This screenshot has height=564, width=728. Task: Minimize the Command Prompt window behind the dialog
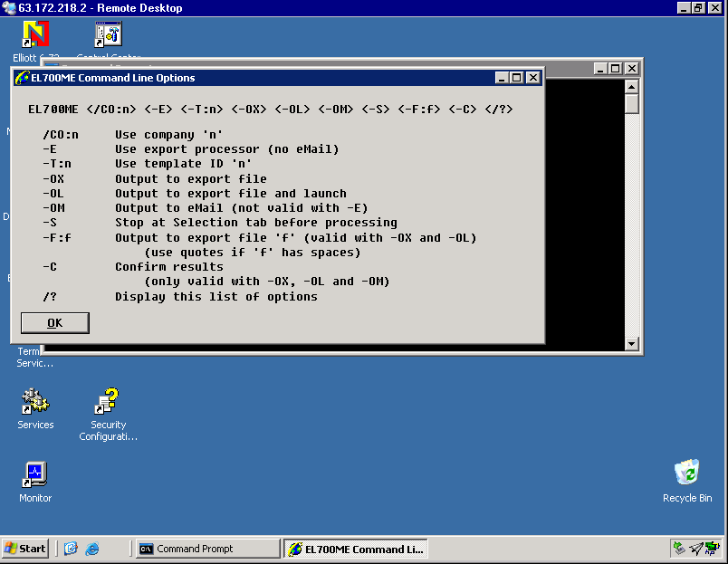600,69
